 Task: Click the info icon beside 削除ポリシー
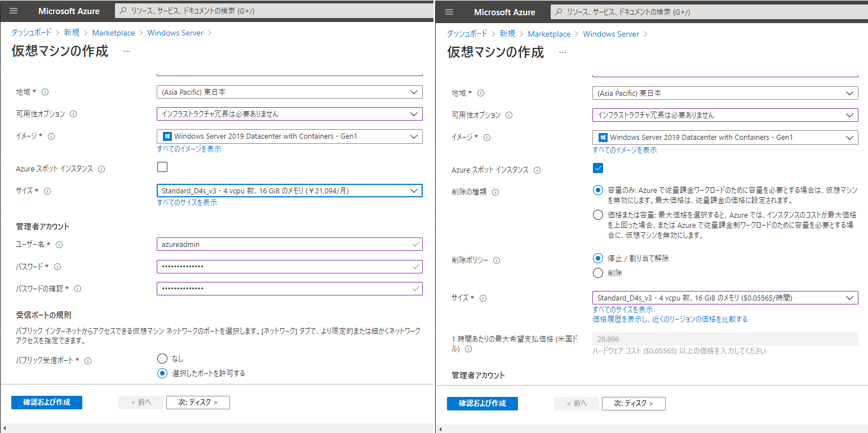pos(496,260)
